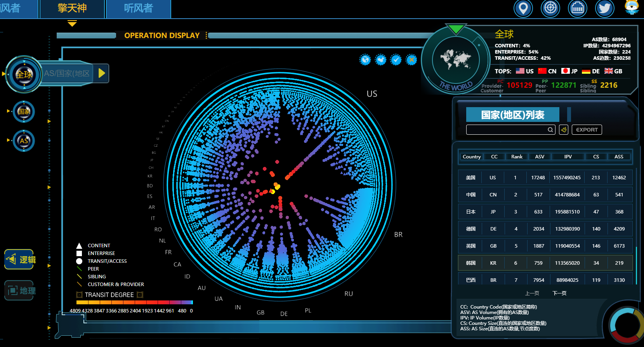Click the globe icon above the graph

pos(365,60)
